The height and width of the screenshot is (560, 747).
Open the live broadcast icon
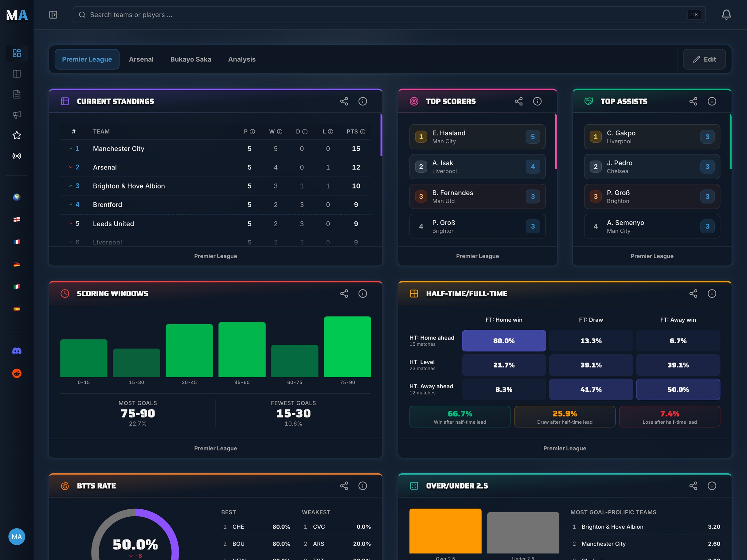coord(17,156)
